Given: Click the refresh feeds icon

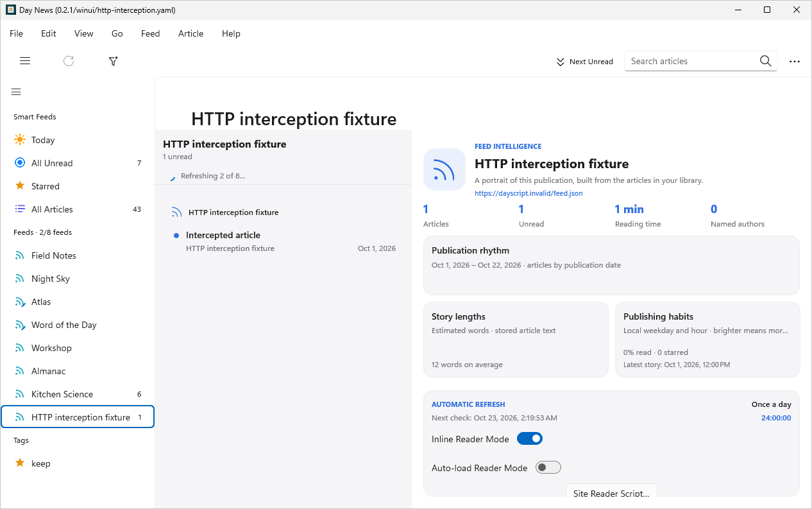Looking at the screenshot, I should point(69,61).
